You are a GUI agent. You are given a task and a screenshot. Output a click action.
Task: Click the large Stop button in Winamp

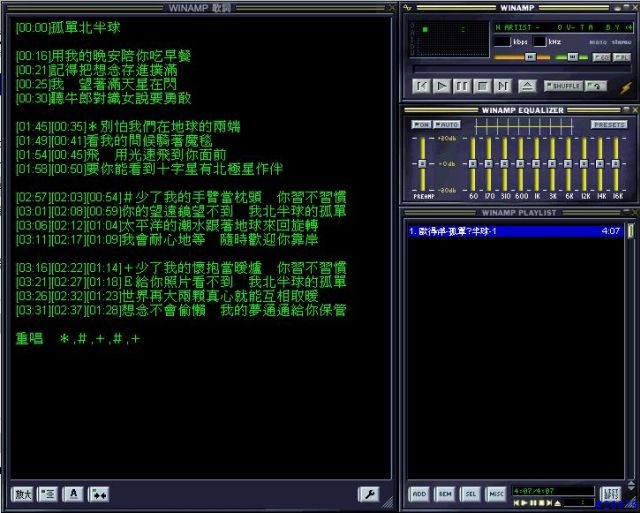(x=482, y=87)
